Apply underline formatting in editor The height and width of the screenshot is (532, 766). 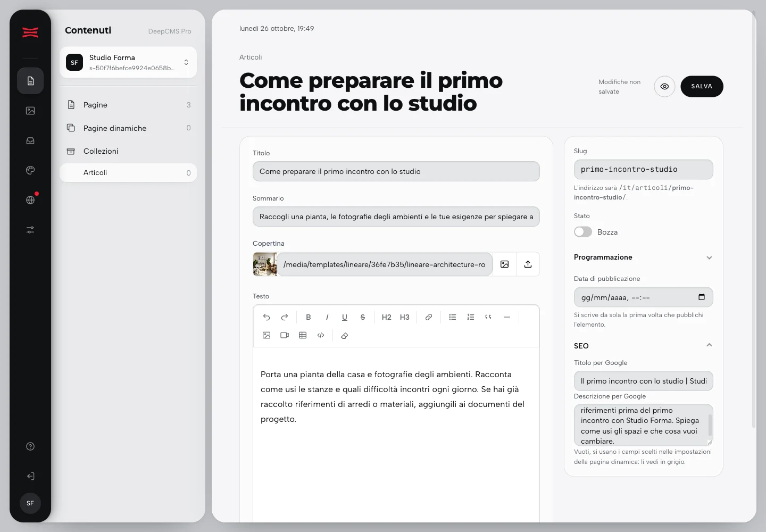[345, 317]
